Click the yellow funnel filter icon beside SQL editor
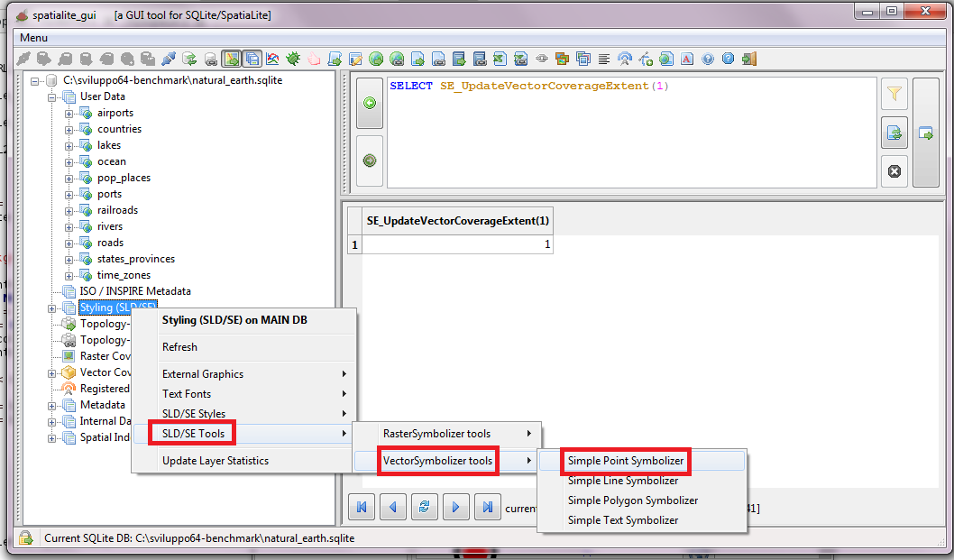Image resolution: width=954 pixels, height=560 pixels. click(x=894, y=94)
